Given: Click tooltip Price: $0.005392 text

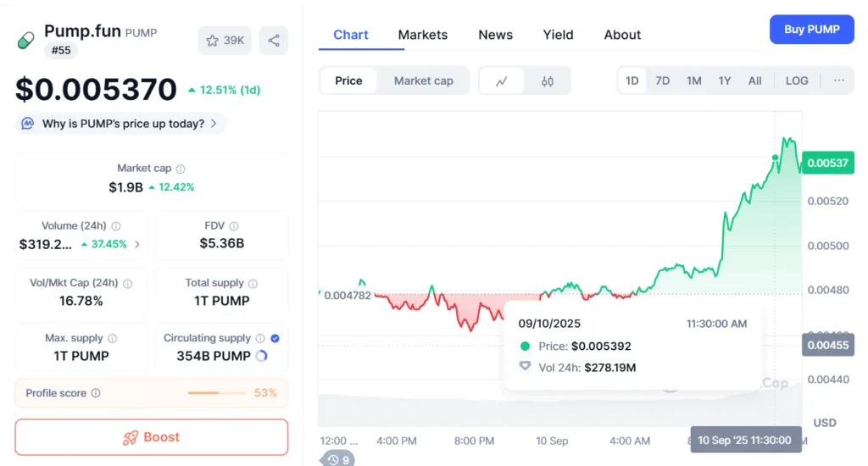Looking at the screenshot, I should (585, 347).
